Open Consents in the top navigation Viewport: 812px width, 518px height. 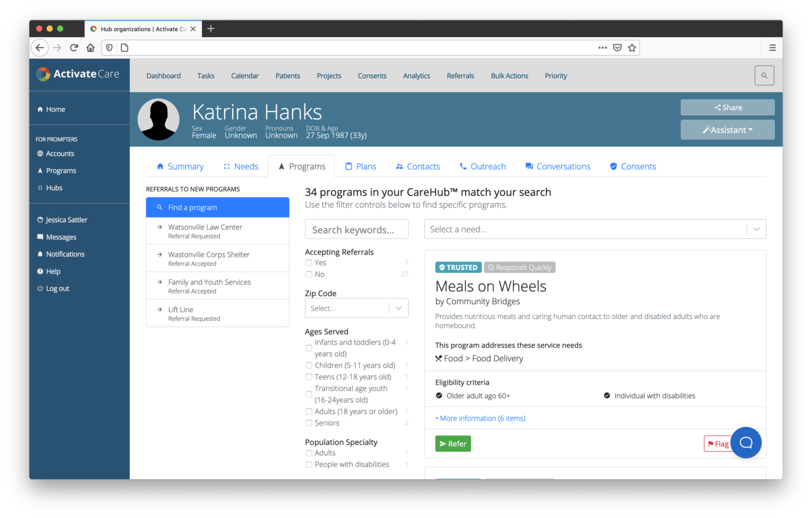point(372,76)
